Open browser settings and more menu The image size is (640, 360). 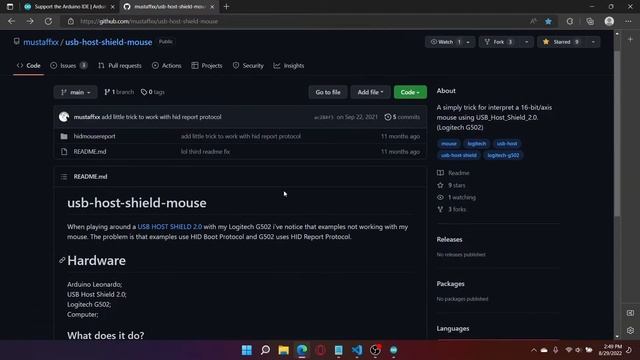click(x=628, y=21)
